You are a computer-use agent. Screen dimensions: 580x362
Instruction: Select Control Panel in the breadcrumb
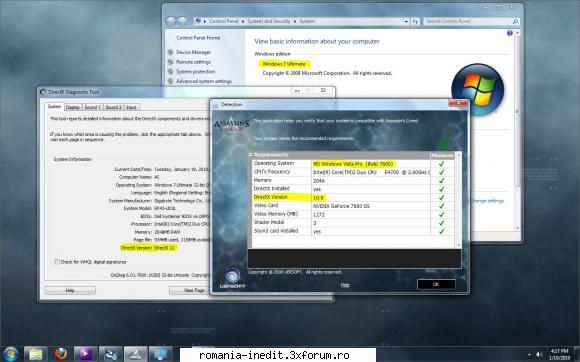click(x=223, y=21)
